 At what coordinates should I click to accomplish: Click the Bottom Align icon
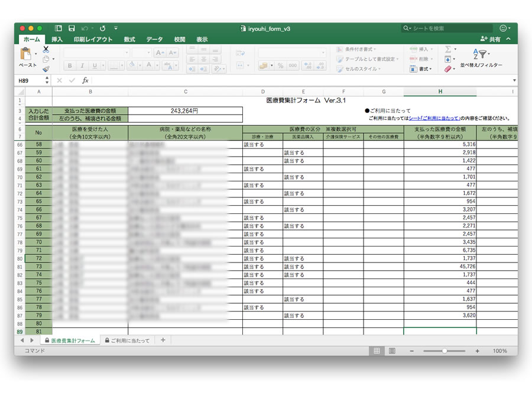coord(215,50)
